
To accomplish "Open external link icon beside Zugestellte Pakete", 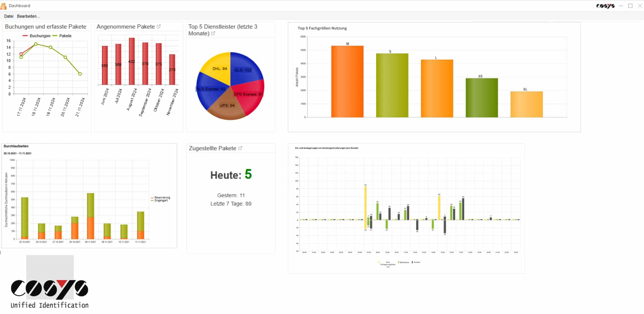I will 240,148.
